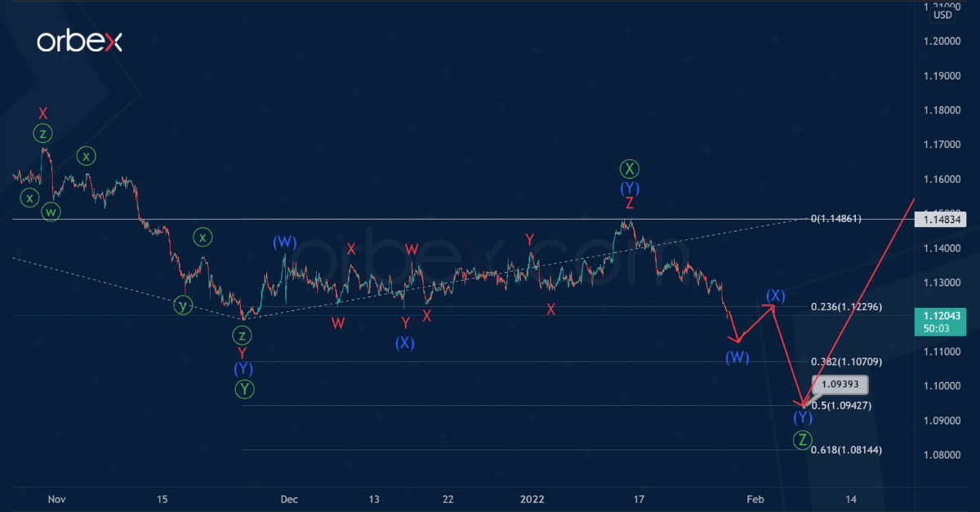Click the Fibonacci label 0(1.14861)
The height and width of the screenshot is (512, 980).
[836, 219]
